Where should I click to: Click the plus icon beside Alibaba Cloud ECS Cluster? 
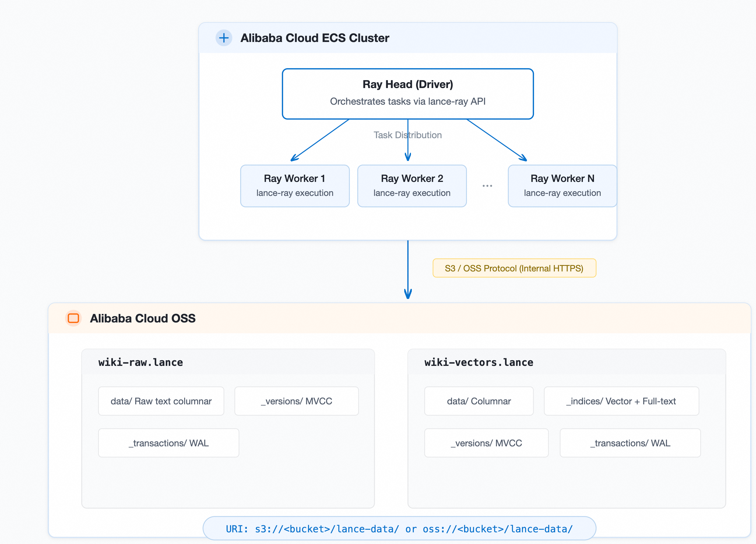pyautogui.click(x=224, y=38)
